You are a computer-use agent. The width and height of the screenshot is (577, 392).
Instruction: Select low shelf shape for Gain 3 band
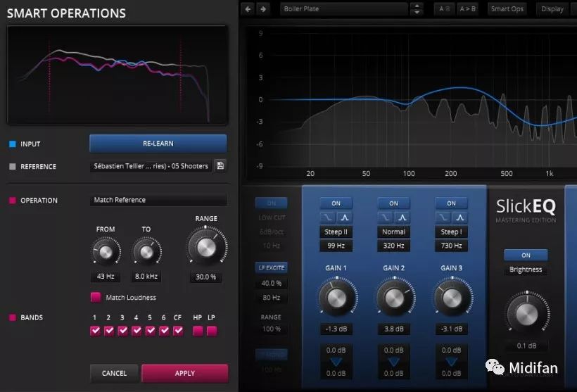click(x=443, y=217)
